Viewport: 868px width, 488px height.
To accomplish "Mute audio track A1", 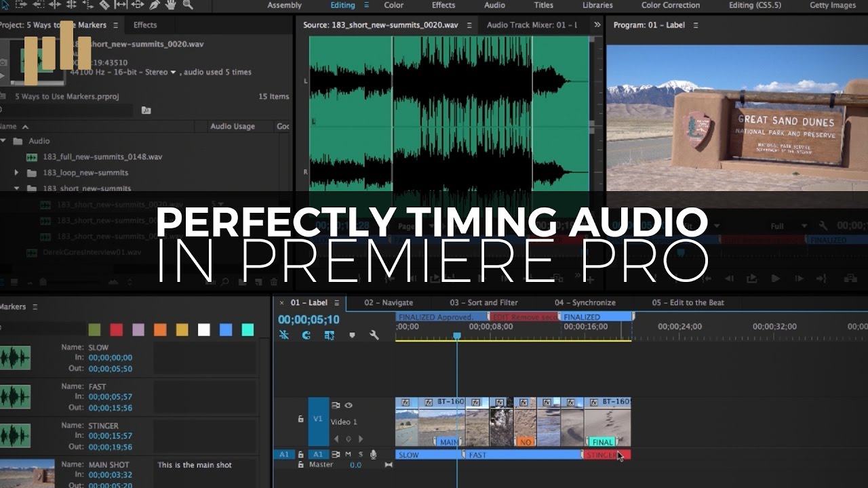I will pyautogui.click(x=348, y=454).
